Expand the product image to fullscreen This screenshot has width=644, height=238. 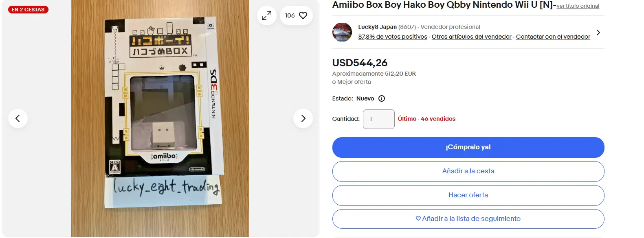[267, 15]
